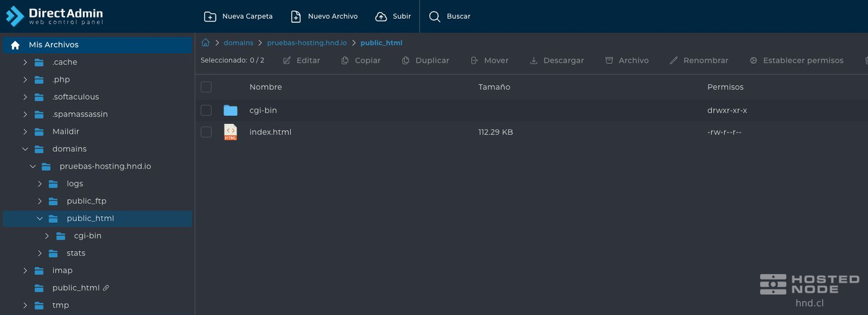Click the Renombrar action
The height and width of the screenshot is (315, 868).
click(699, 61)
